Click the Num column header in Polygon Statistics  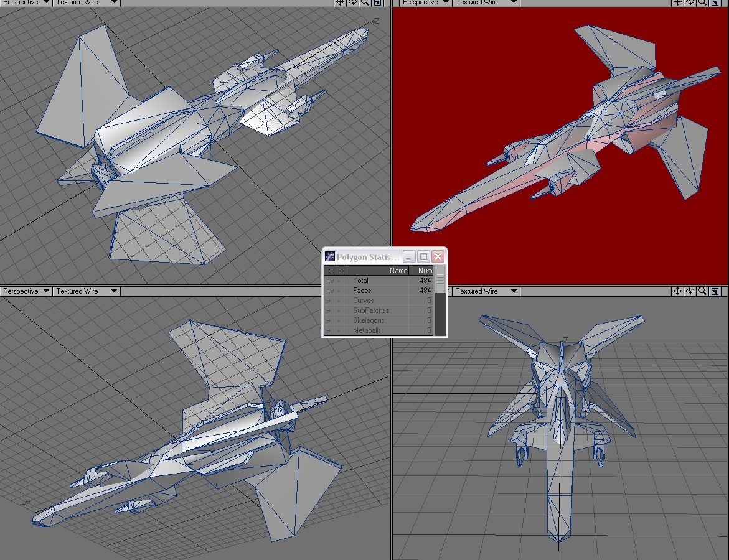pyautogui.click(x=425, y=271)
